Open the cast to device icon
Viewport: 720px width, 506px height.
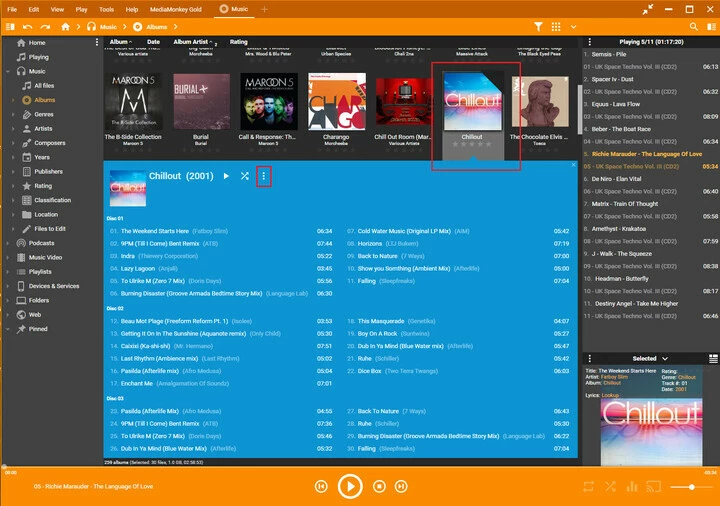click(653, 487)
